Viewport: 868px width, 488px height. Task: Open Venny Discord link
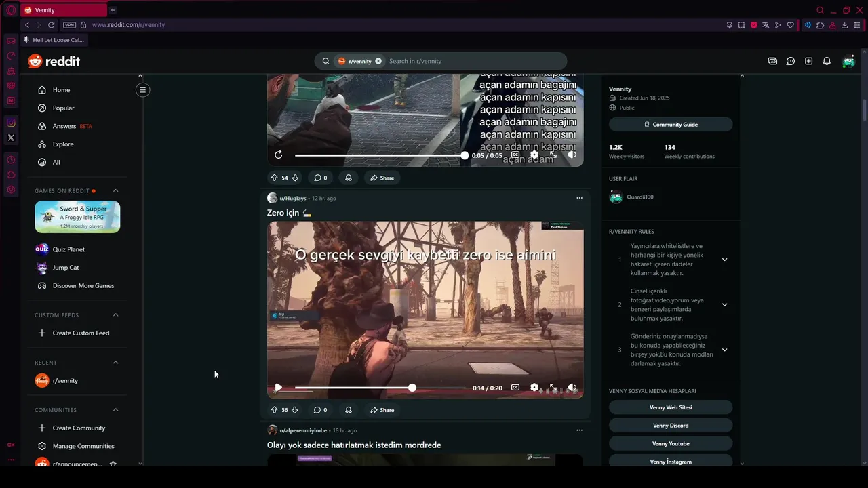671,426
